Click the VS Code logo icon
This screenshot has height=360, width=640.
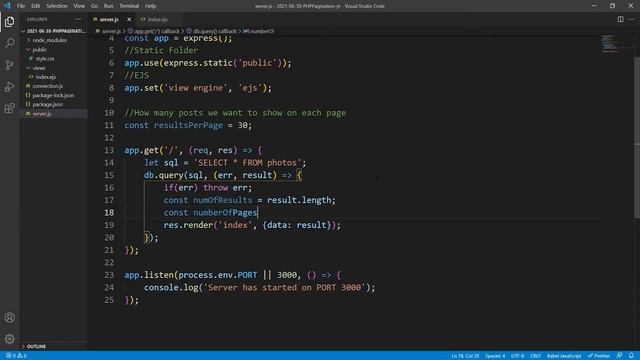coord(7,6)
